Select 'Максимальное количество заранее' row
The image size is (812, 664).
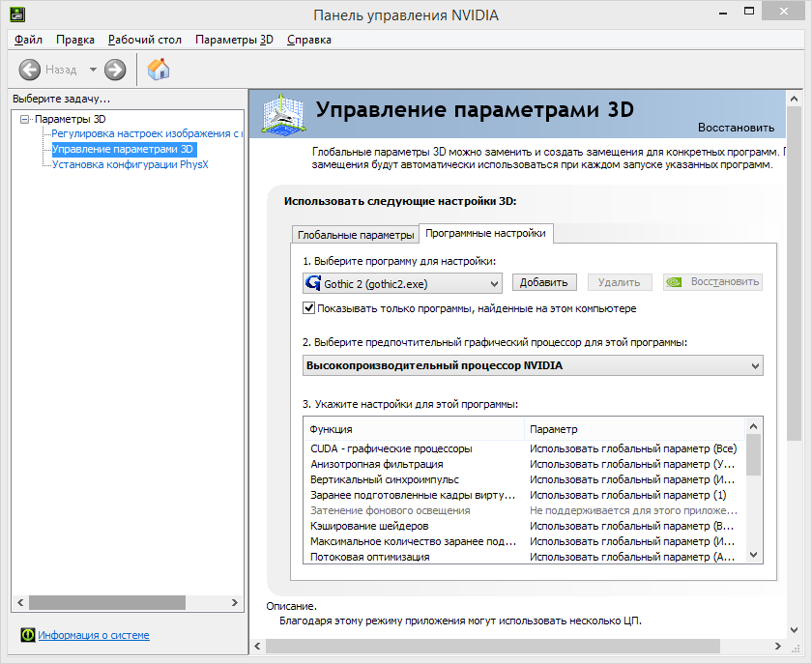pos(525,542)
